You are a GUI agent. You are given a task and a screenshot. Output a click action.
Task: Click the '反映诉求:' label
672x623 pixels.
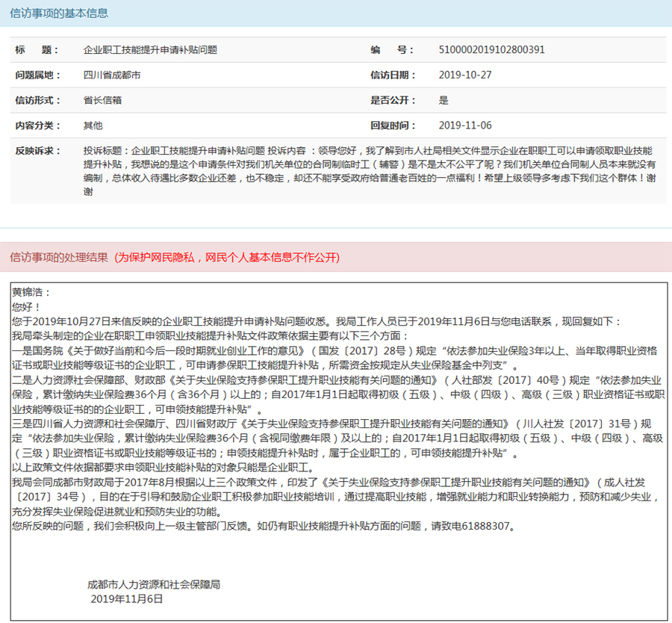pos(38,151)
